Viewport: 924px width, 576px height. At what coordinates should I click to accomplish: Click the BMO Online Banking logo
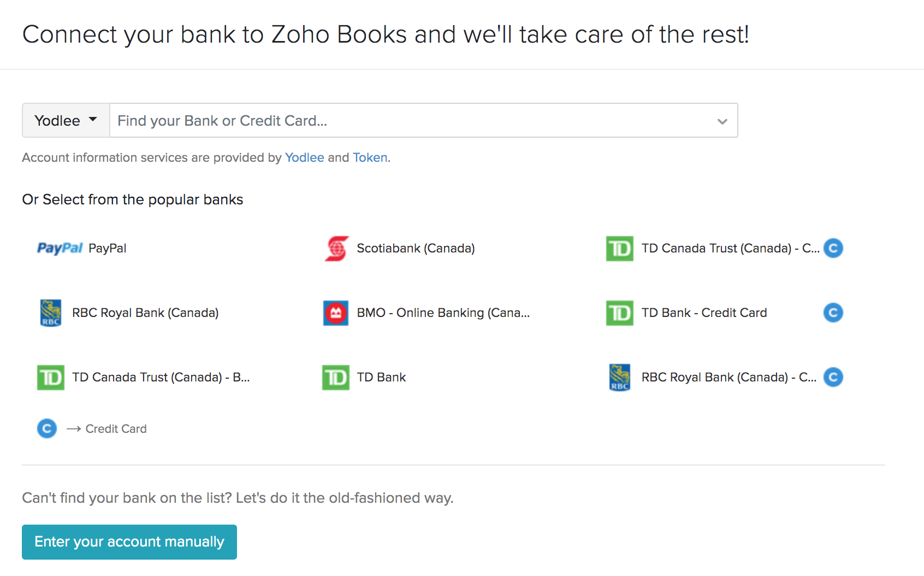[x=335, y=313]
